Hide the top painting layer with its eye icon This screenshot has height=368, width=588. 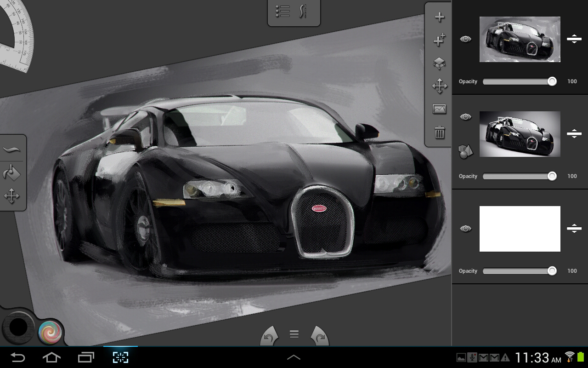coord(465,39)
